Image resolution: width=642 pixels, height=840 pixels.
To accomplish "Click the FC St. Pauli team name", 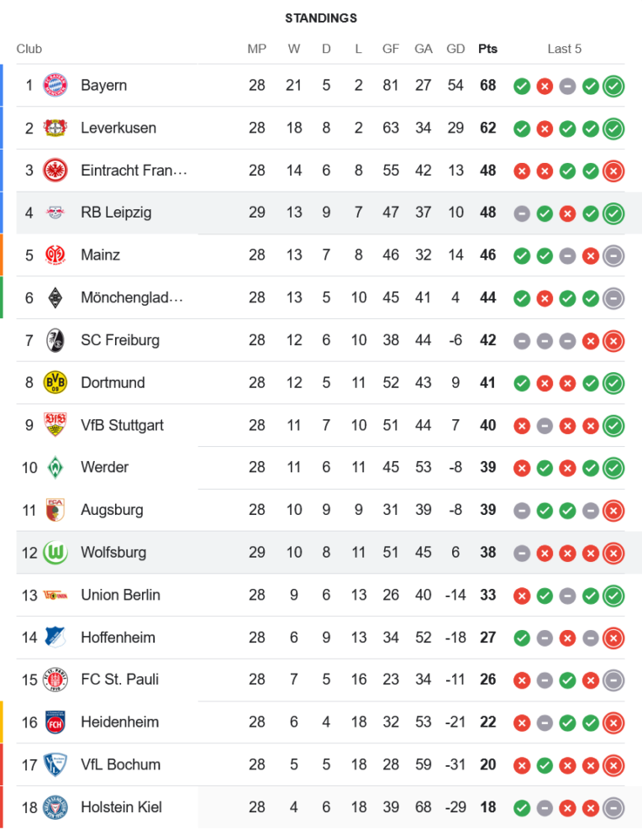I will pos(119,680).
